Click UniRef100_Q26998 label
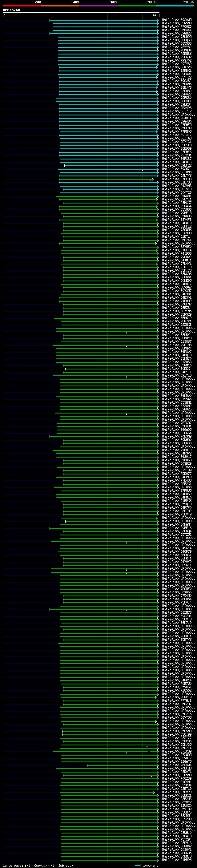This screenshot has height=868, width=197. [x=176, y=233]
